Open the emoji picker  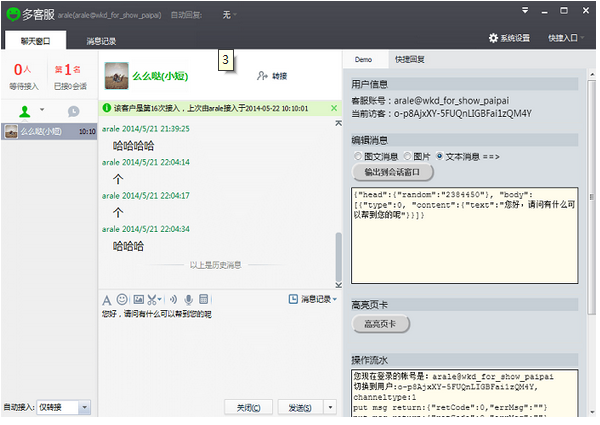pyautogui.click(x=122, y=299)
